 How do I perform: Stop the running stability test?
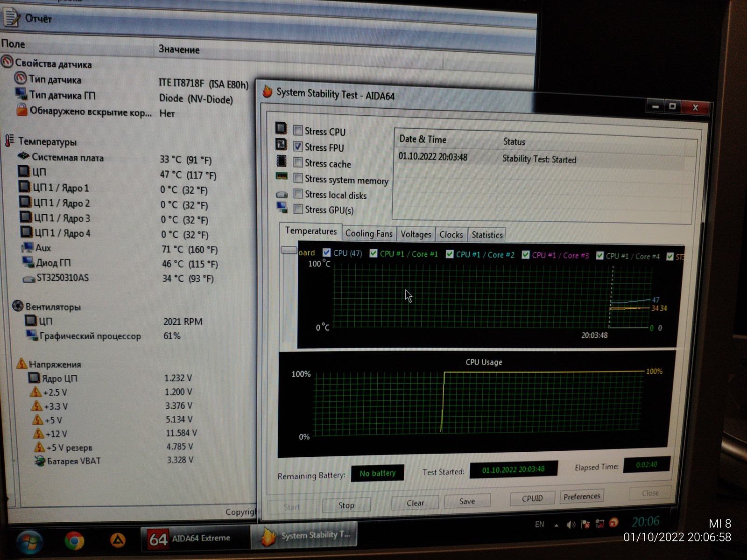tap(346, 505)
